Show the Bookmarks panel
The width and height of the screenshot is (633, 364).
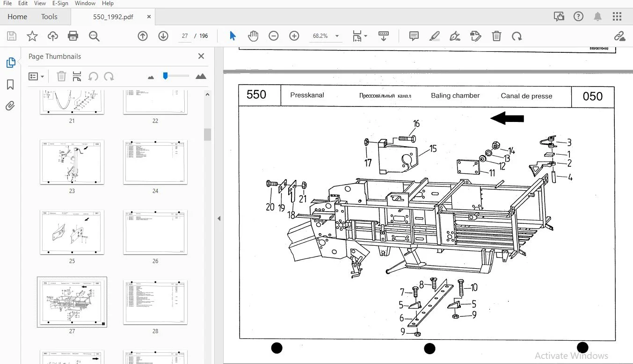click(10, 84)
